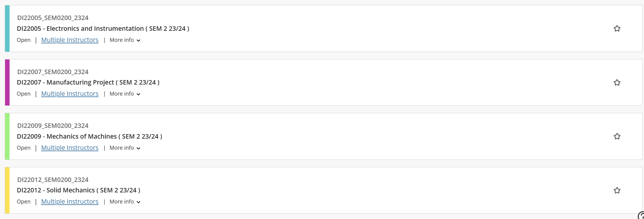
Task: Open DI22012 - Solid Mechanics course
Action: [78, 190]
